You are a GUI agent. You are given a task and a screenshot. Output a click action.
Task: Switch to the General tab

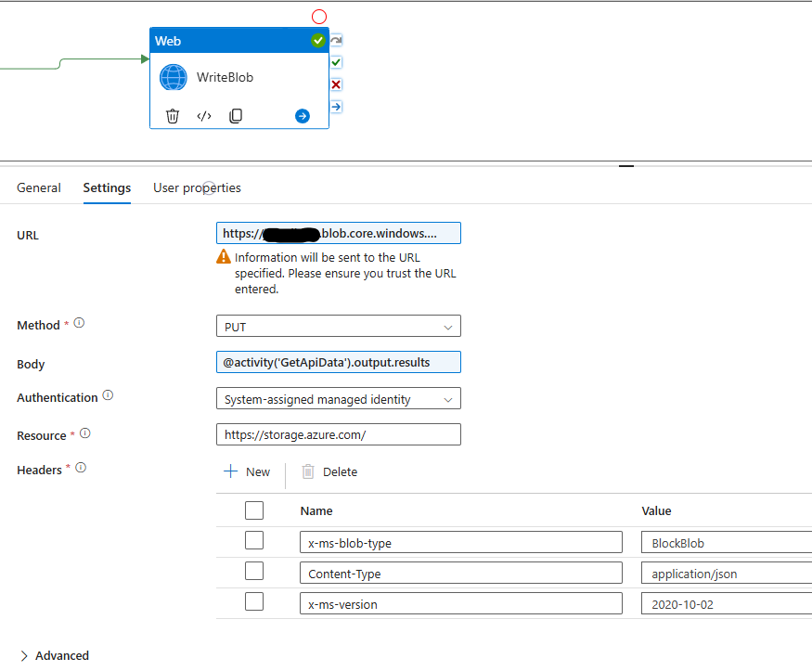[38, 187]
